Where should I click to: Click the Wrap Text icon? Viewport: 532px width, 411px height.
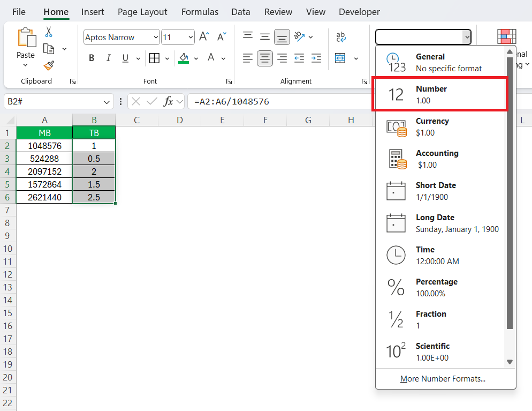pyautogui.click(x=340, y=36)
